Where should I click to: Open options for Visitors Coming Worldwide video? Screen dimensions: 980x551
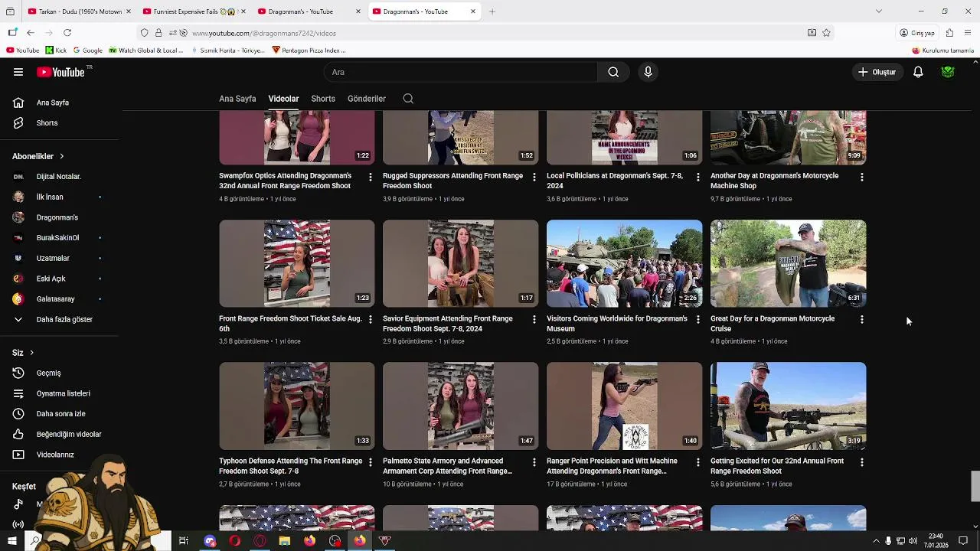[697, 319]
